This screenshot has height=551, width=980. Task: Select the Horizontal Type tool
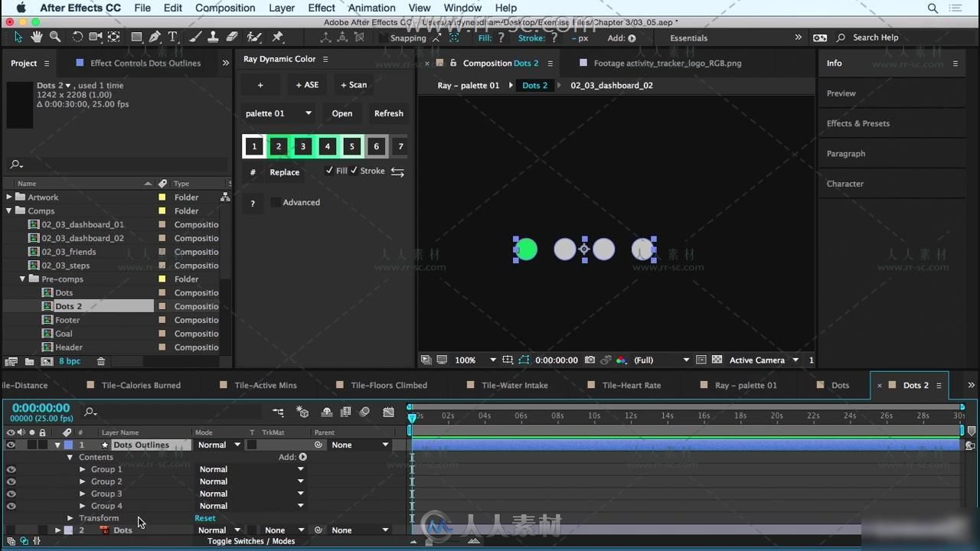[x=172, y=37]
